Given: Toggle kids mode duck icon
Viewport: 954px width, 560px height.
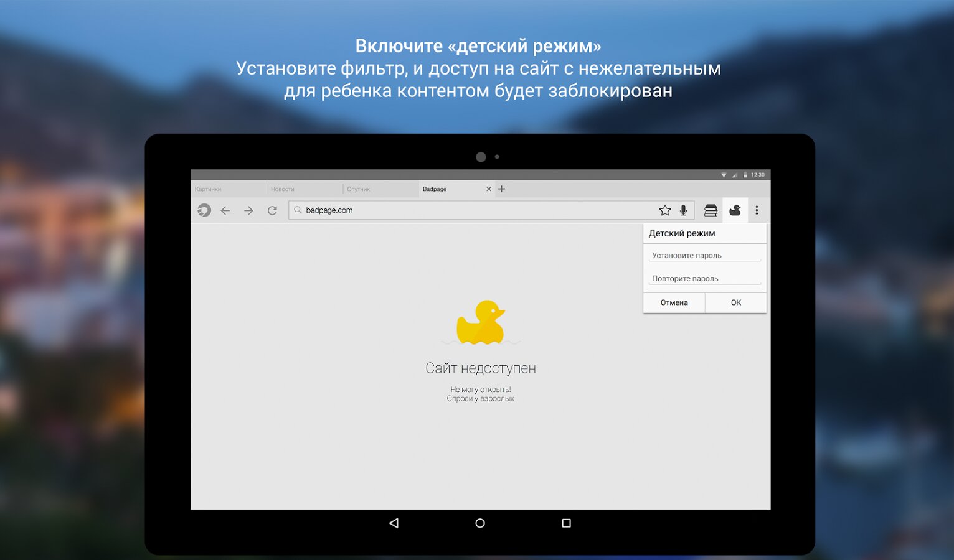Looking at the screenshot, I should click(735, 210).
